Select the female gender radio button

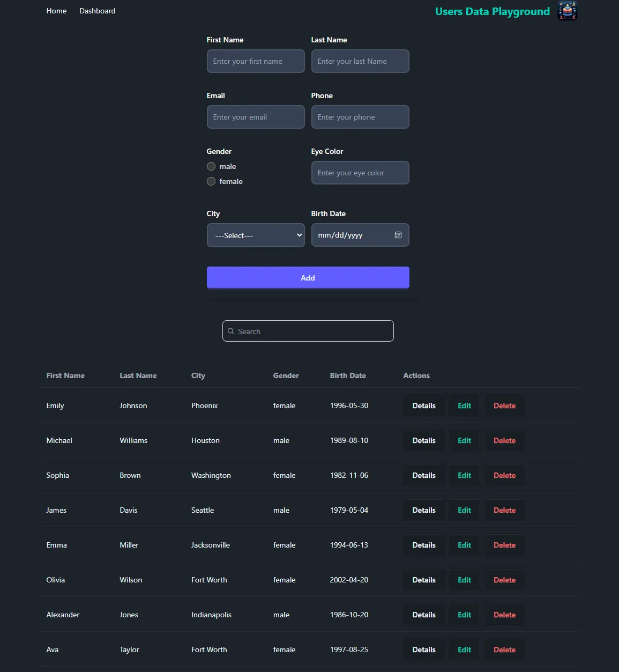(x=211, y=181)
